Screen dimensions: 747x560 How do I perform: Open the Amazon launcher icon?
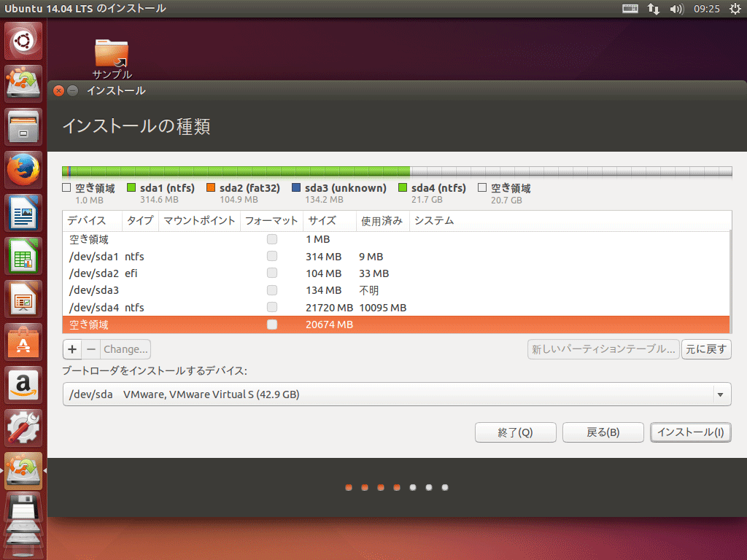[x=23, y=385]
